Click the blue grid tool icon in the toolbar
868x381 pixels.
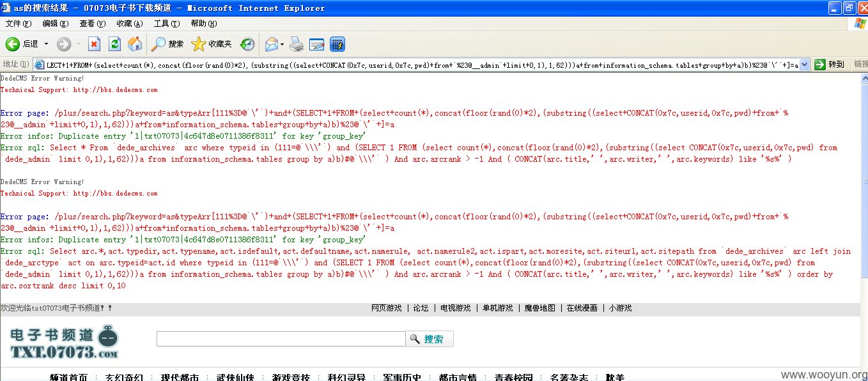[337, 44]
